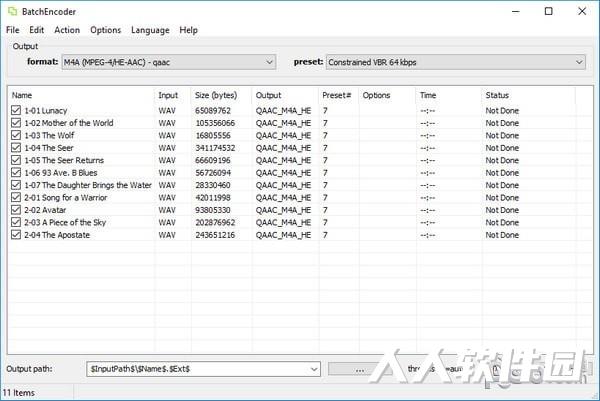
Task: Click size value 28330460
Action: [x=213, y=185]
